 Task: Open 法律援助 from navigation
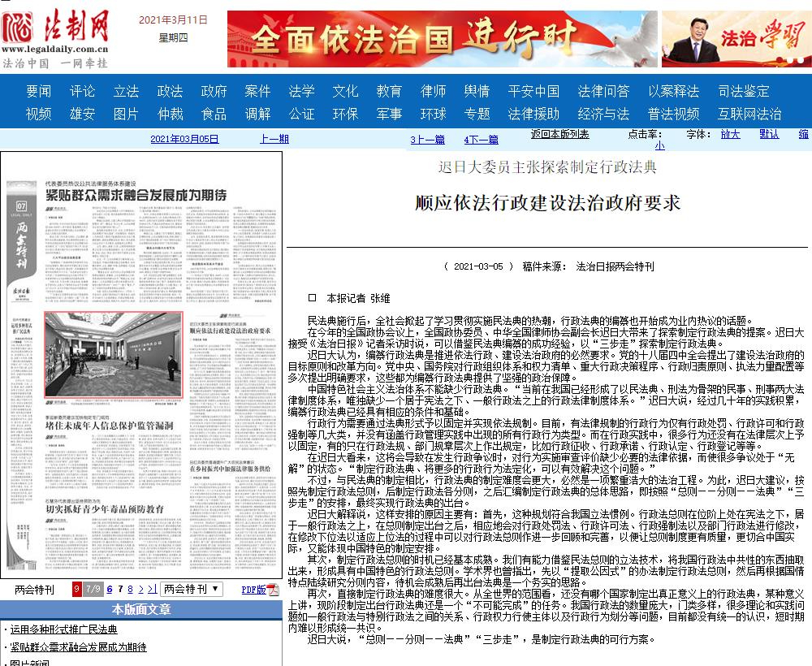pos(533,114)
